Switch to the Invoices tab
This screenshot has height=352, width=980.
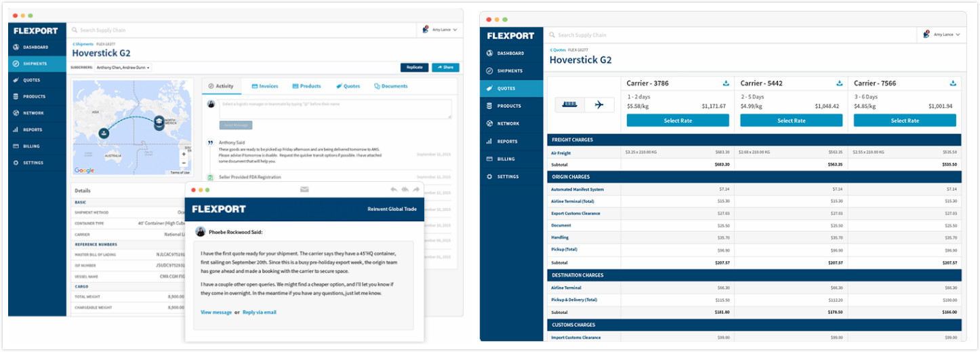[265, 86]
